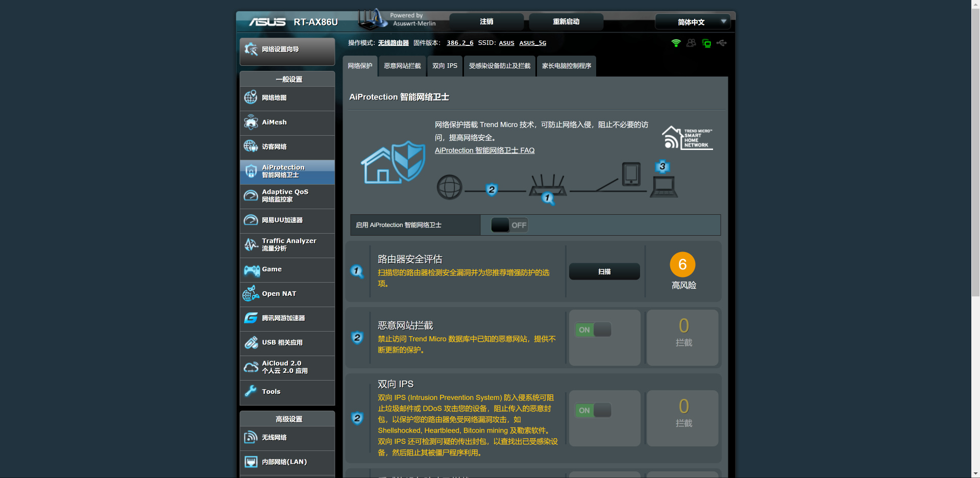Click the 无线网络 wireless icon
Image resolution: width=980 pixels, height=478 pixels.
click(x=251, y=437)
